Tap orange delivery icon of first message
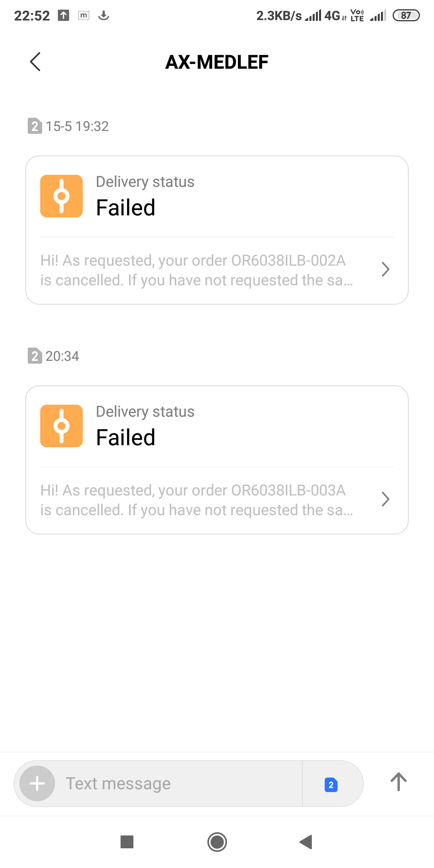 tap(61, 196)
